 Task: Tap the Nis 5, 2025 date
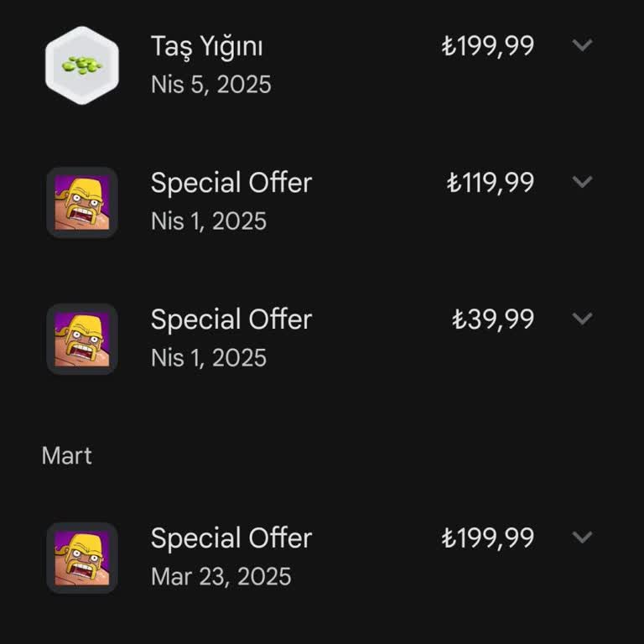[210, 85]
